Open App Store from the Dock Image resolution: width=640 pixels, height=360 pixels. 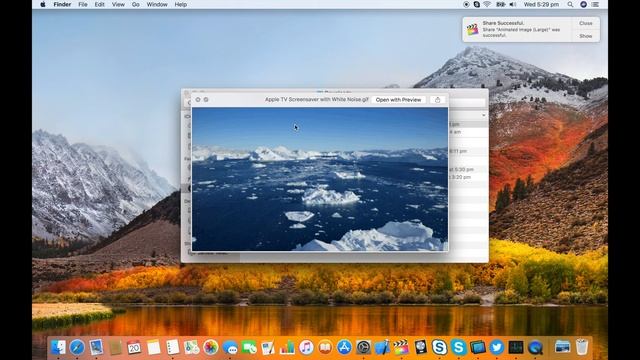coord(344,347)
